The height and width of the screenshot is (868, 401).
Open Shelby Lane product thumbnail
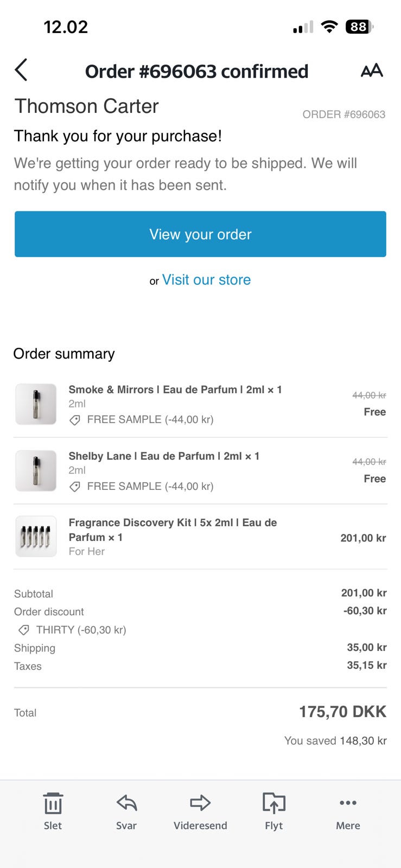click(36, 471)
